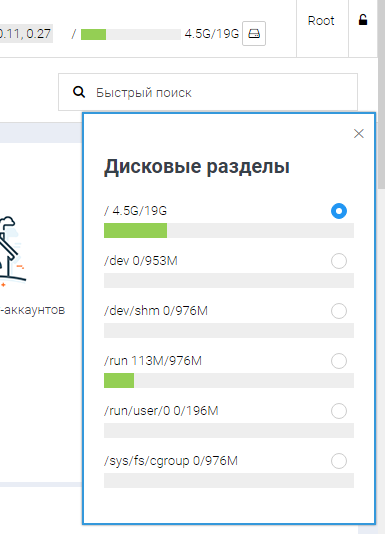
Task: Select the /dev/shm 0/976M partition radio
Action: [339, 311]
